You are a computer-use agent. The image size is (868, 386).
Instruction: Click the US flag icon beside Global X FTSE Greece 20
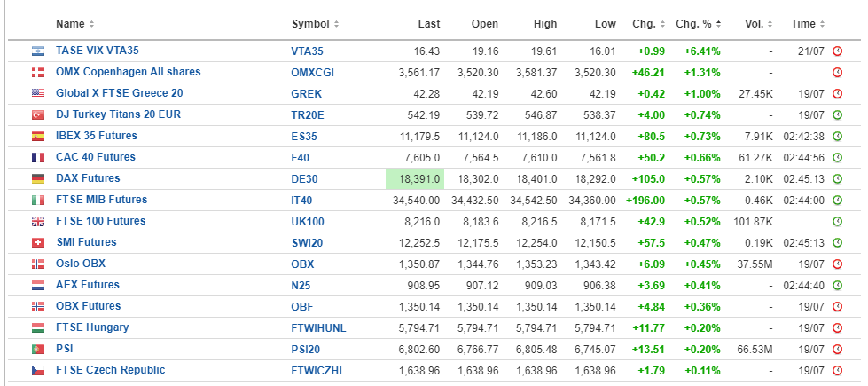(37, 93)
